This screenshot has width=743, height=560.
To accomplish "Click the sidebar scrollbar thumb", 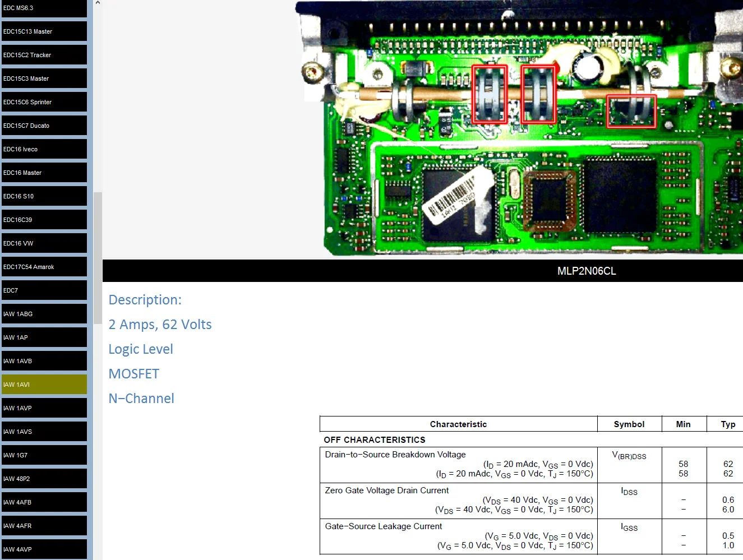I will [x=98, y=258].
